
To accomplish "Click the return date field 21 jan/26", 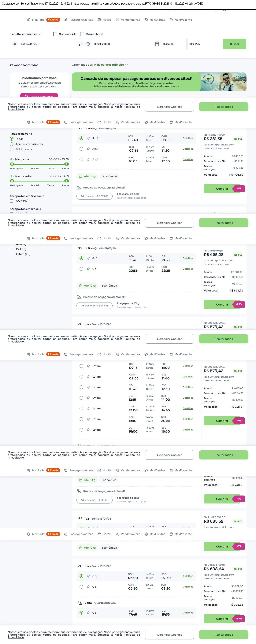I will pyautogui.click(x=204, y=44).
